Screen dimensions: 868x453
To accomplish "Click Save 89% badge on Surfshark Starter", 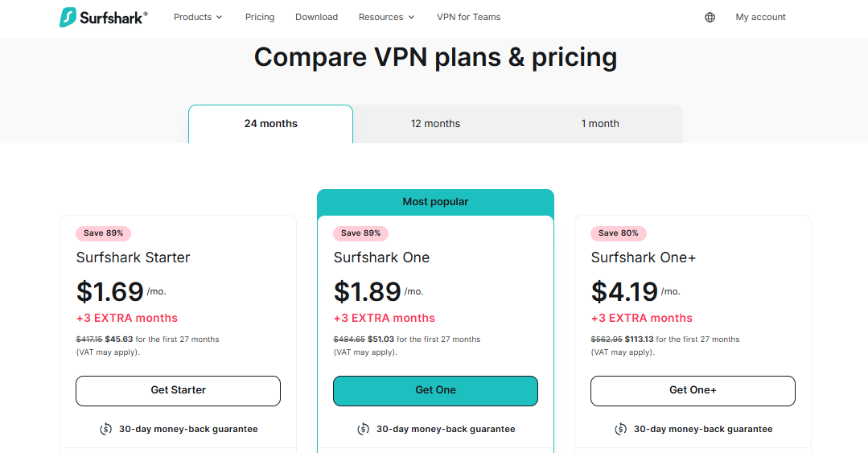I will coord(104,233).
